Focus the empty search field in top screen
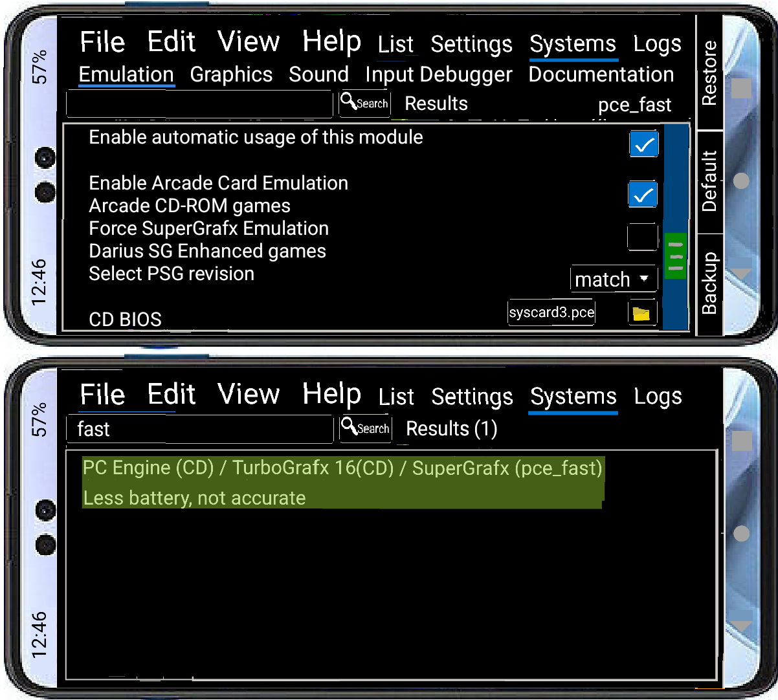Image resolution: width=778 pixels, height=700 pixels. point(199,104)
